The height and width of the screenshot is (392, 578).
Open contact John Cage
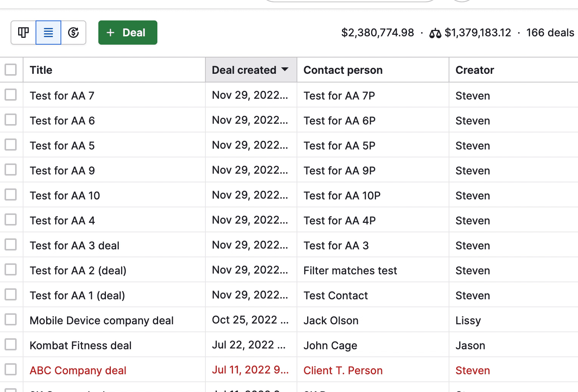click(330, 345)
